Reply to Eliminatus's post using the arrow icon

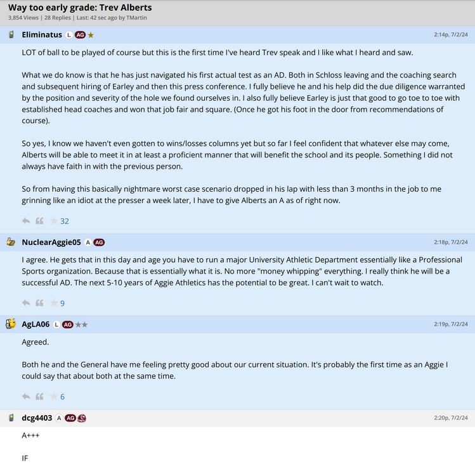point(26,221)
